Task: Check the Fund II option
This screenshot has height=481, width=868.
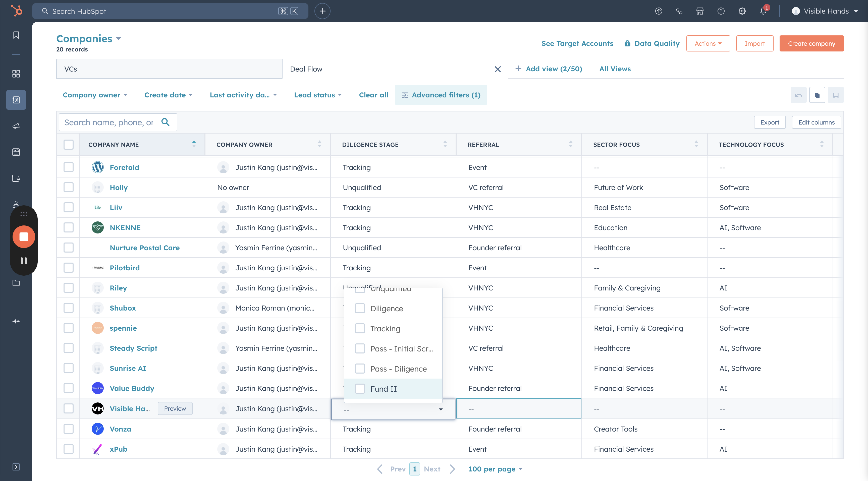Action: tap(360, 388)
